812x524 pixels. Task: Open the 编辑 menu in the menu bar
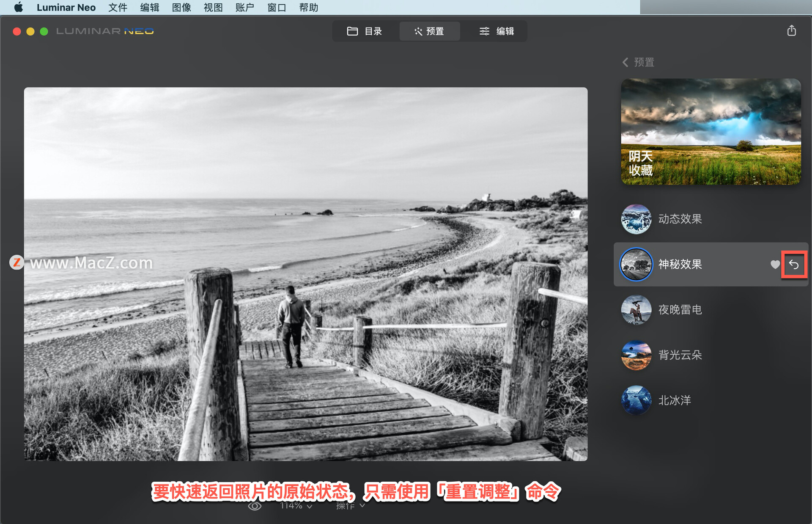(150, 7)
